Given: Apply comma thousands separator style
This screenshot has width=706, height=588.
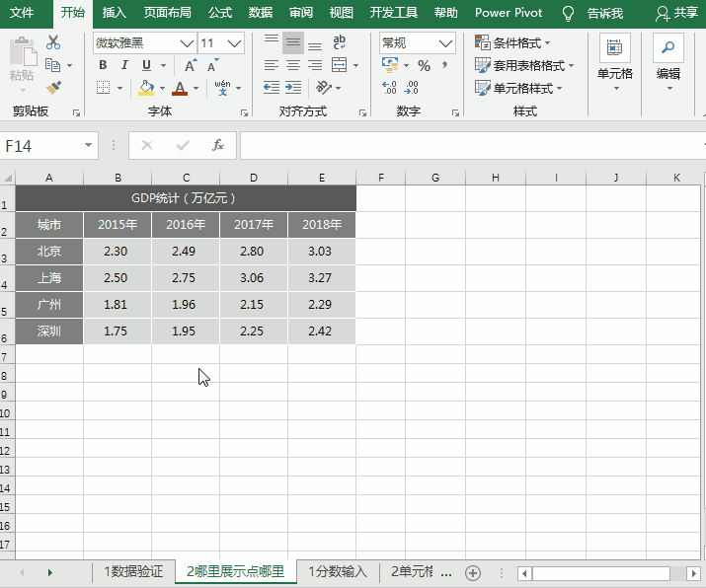Looking at the screenshot, I should 445,66.
